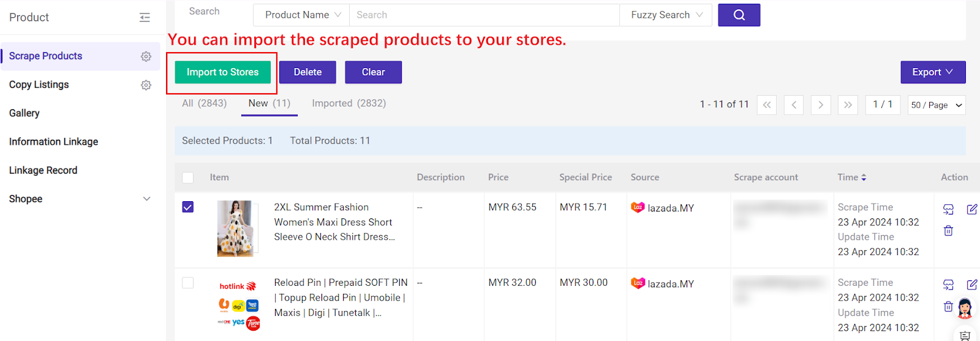The image size is (980, 341).
Task: Collapse the Product sidebar menu icon
Action: [x=145, y=18]
